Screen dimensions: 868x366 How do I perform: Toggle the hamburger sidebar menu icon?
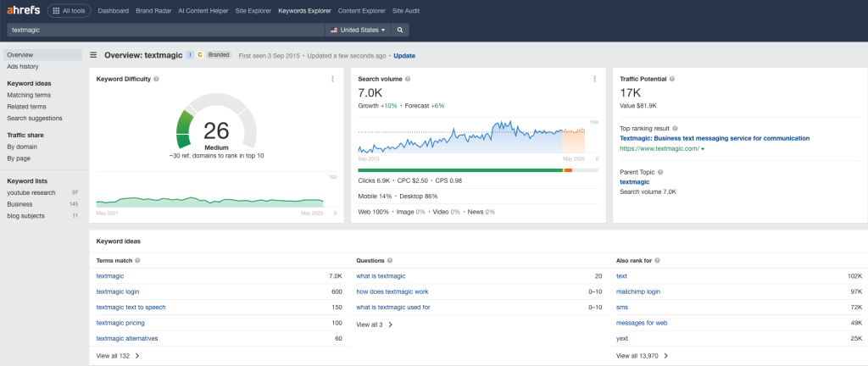tap(93, 55)
